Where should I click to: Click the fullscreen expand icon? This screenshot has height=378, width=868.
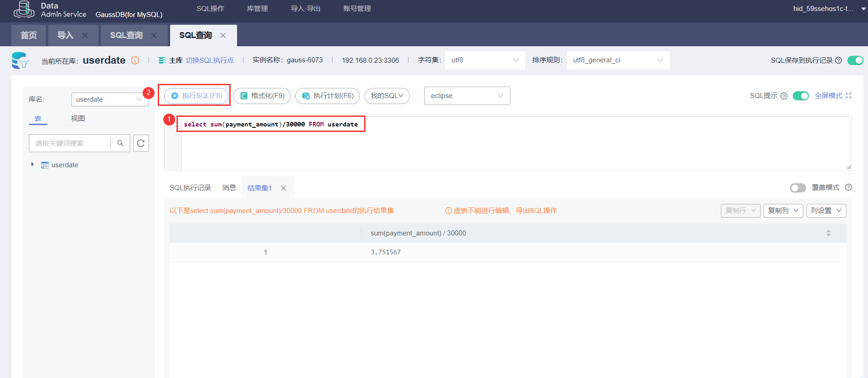[x=848, y=95]
